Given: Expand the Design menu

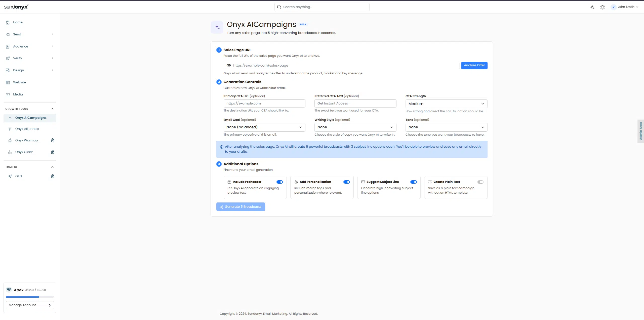Looking at the screenshot, I should 30,70.
